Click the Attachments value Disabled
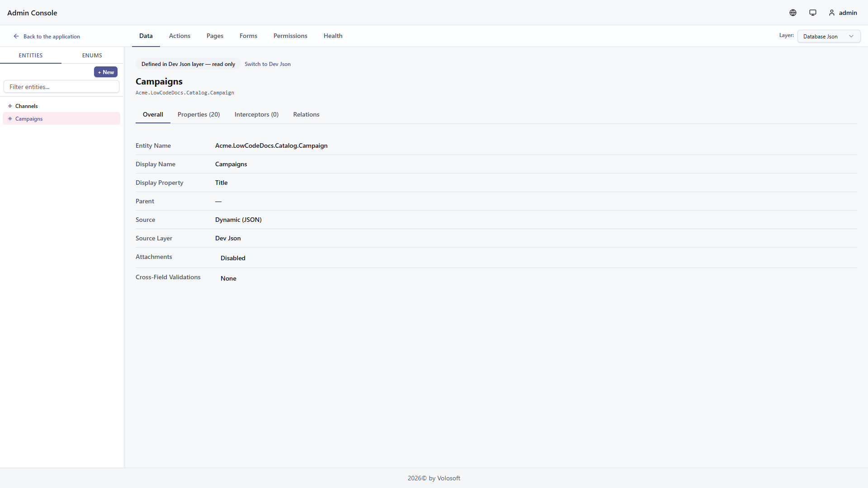868x488 pixels. tap(233, 258)
